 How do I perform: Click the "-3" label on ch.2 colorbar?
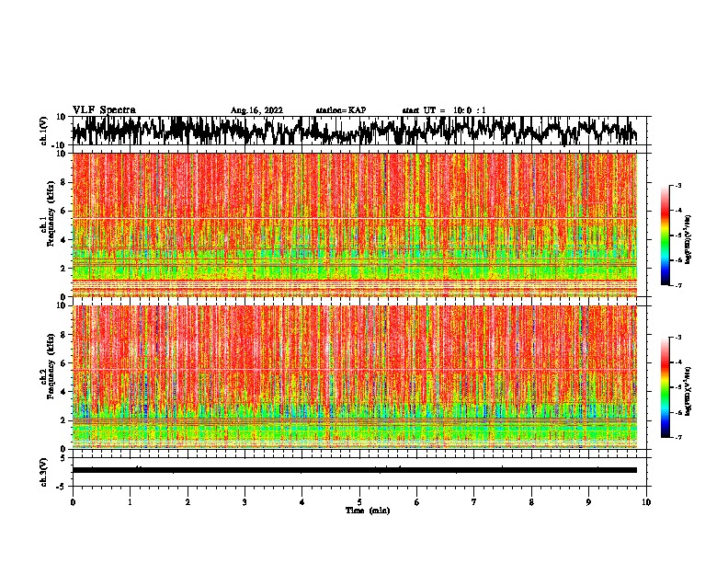(x=677, y=338)
